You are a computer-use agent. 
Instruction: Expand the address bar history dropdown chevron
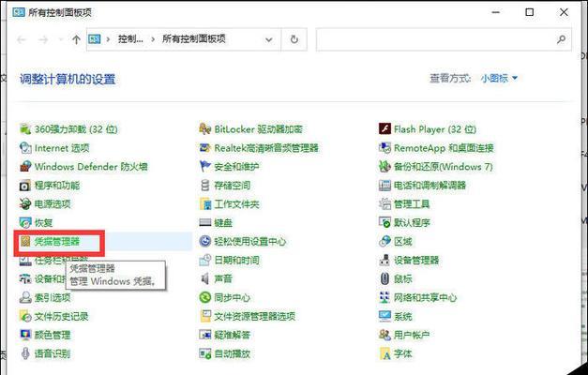click(x=268, y=39)
